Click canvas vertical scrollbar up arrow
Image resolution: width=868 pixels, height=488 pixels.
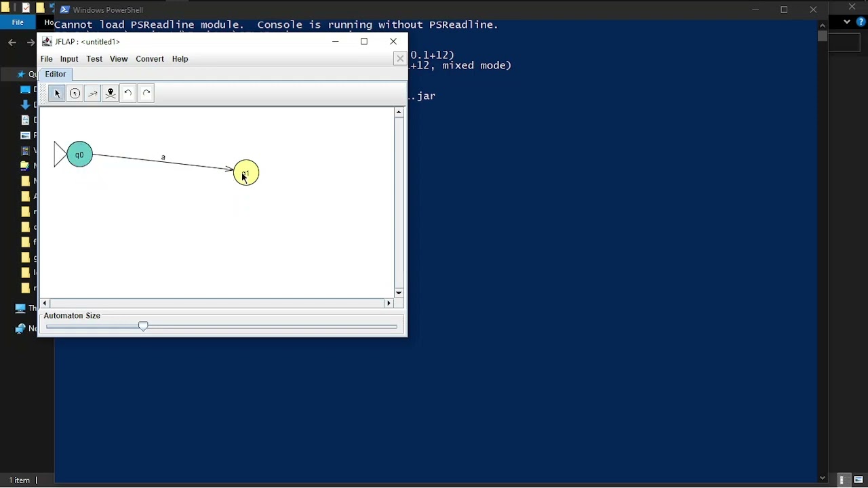click(x=399, y=113)
